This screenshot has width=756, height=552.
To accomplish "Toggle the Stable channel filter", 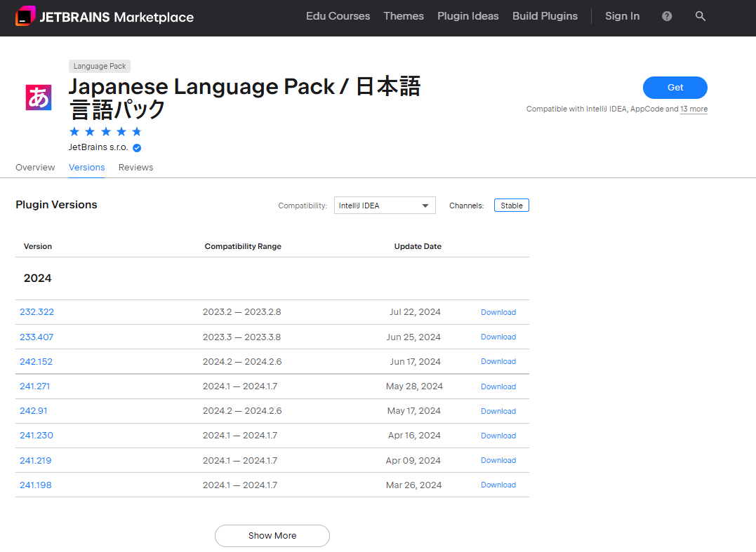I will click(x=511, y=206).
